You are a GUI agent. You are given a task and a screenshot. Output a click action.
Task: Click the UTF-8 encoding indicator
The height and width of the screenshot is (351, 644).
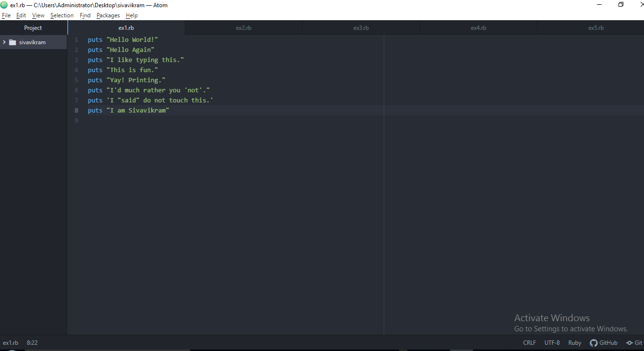pyautogui.click(x=552, y=342)
